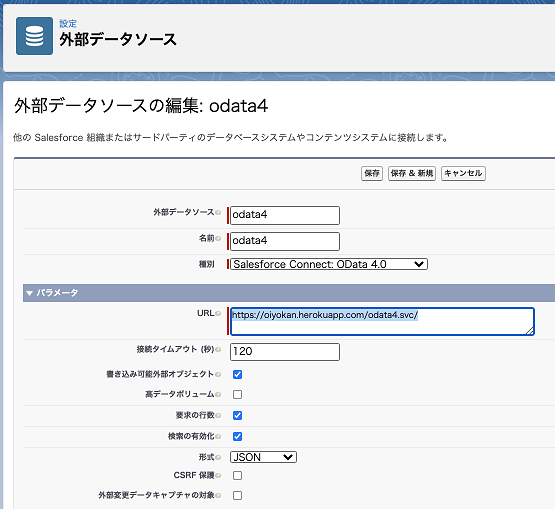Focus the 接続タイムアウト field showing 120
Screen dimensions: 555x509
tap(285, 352)
